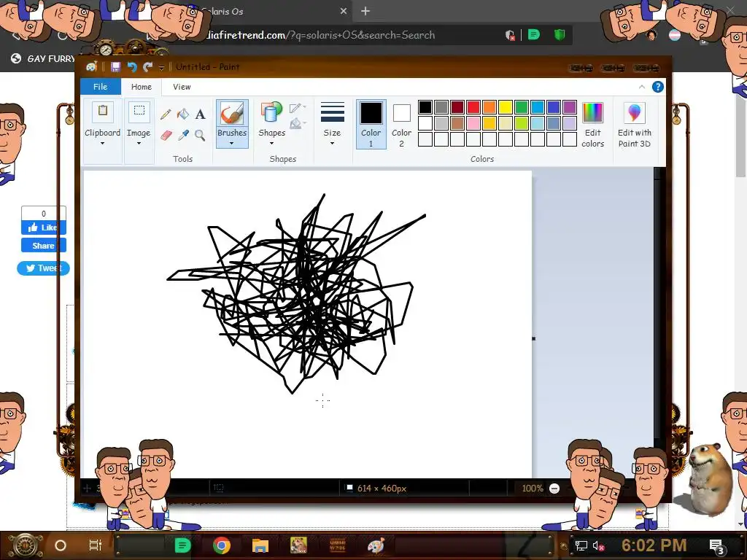Expand the Brushes dropdown arrow

[231, 144]
